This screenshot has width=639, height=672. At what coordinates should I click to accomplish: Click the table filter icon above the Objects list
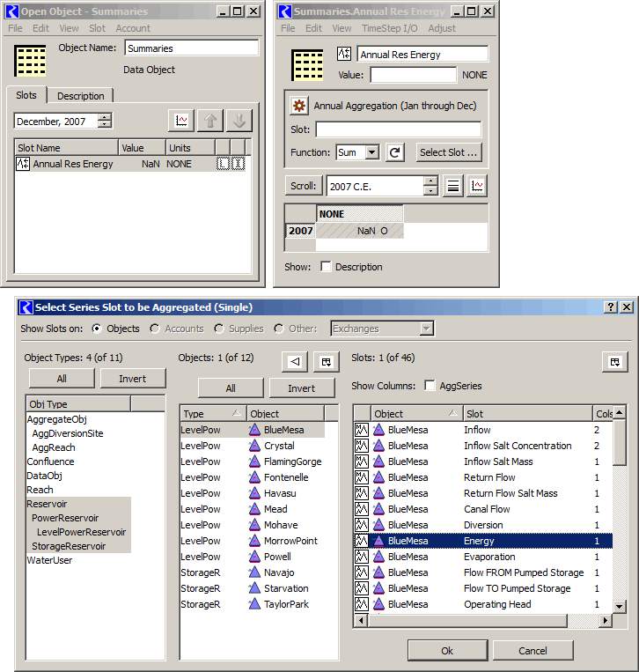[327, 362]
